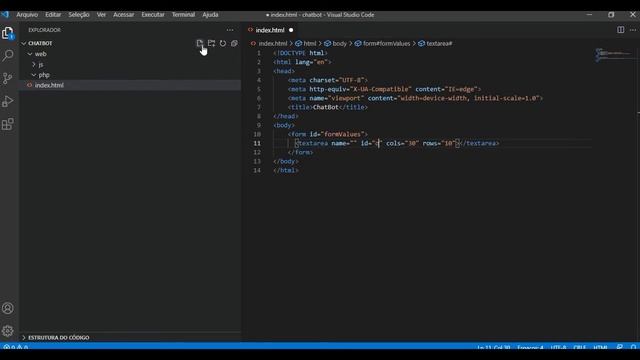
Task: Open the Explorer view in activity bar
Action: click(8, 33)
